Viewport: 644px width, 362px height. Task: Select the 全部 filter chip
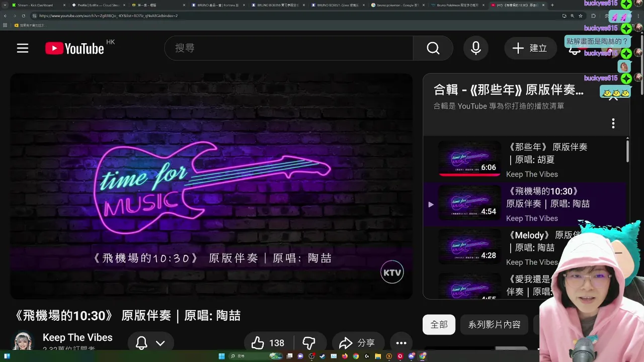439,325
